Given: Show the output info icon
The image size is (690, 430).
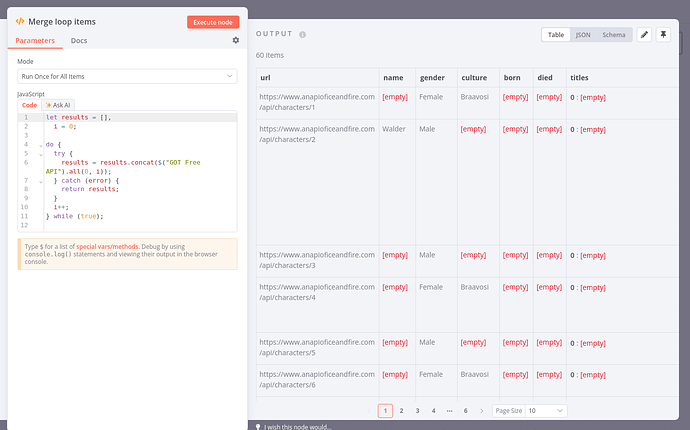Looking at the screenshot, I should click(x=302, y=34).
